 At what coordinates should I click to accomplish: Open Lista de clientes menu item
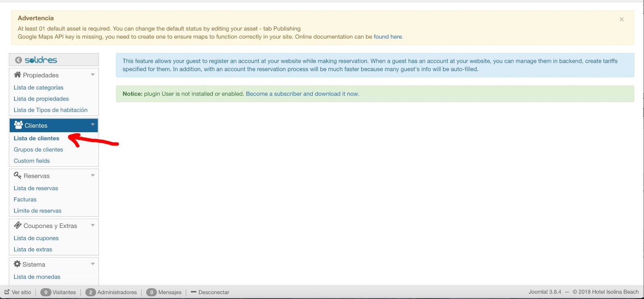pyautogui.click(x=36, y=138)
